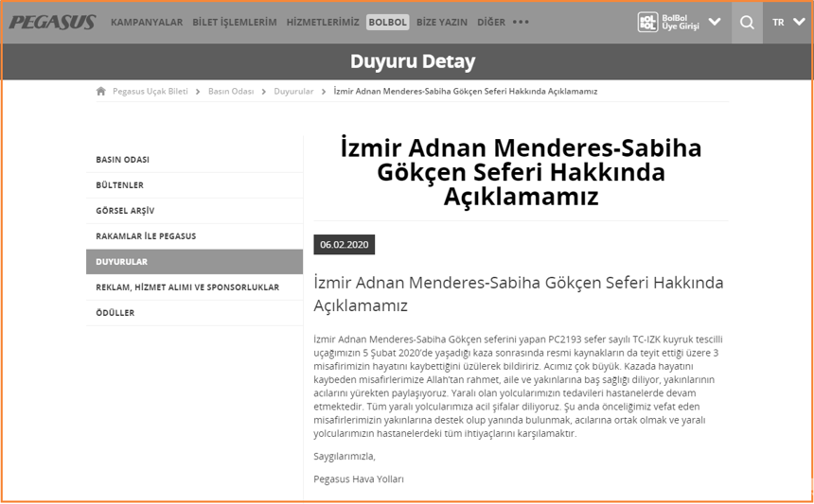Screen dimensions: 814x504
Task: Go to Basın Odası breadcrumb link
Action: point(231,92)
